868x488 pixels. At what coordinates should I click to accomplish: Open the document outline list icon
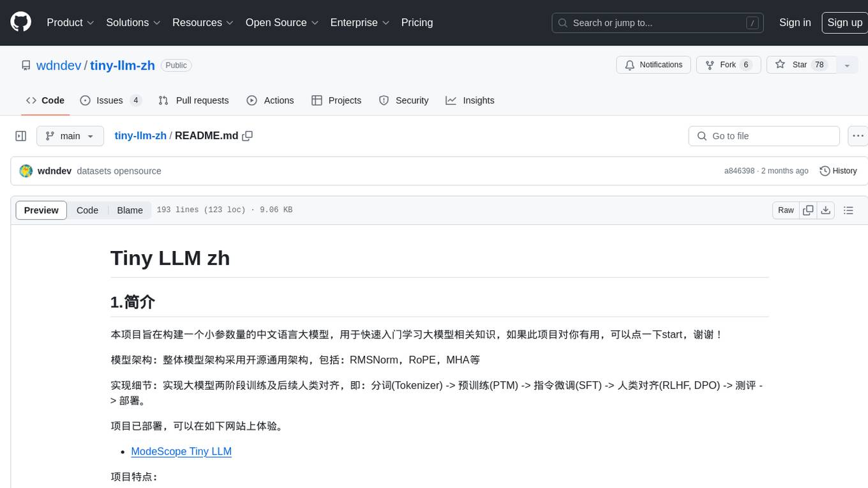click(x=848, y=210)
